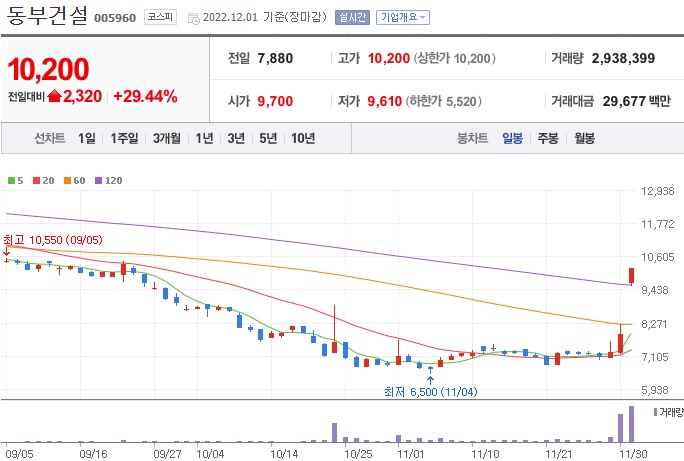Click the upper limit price 상한가 10,200
Image resolution: width=684 pixels, height=461 pixels.
[454, 58]
